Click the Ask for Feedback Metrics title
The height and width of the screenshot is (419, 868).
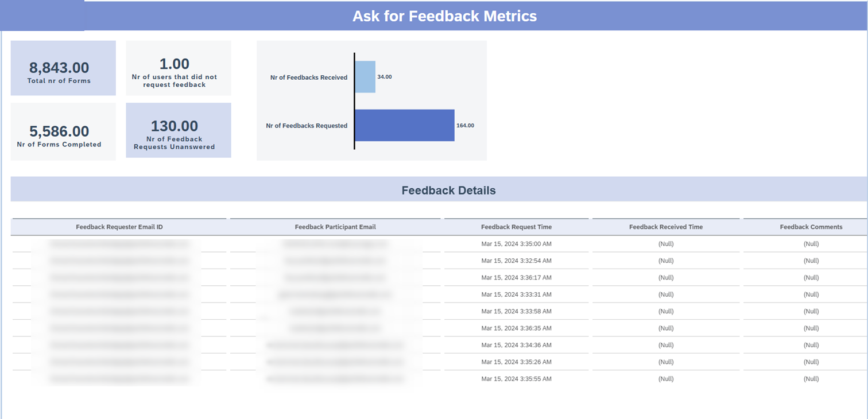444,16
